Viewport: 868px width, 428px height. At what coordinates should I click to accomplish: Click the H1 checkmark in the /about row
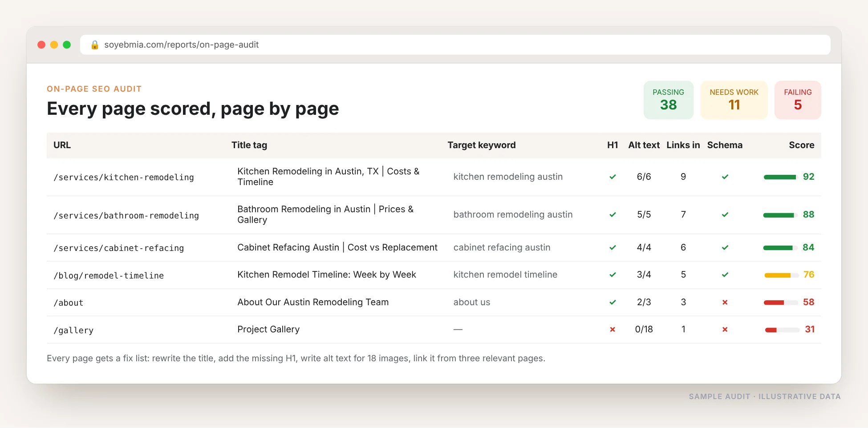coord(612,303)
